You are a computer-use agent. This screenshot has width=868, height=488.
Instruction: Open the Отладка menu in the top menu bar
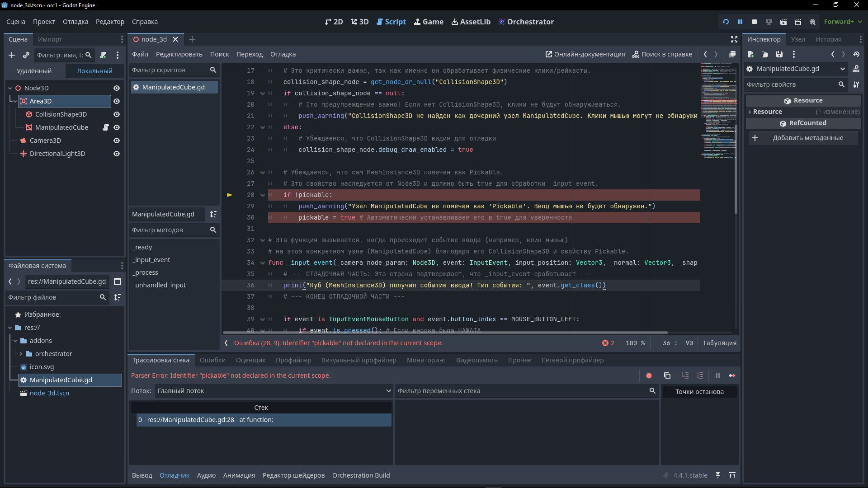[x=75, y=22]
